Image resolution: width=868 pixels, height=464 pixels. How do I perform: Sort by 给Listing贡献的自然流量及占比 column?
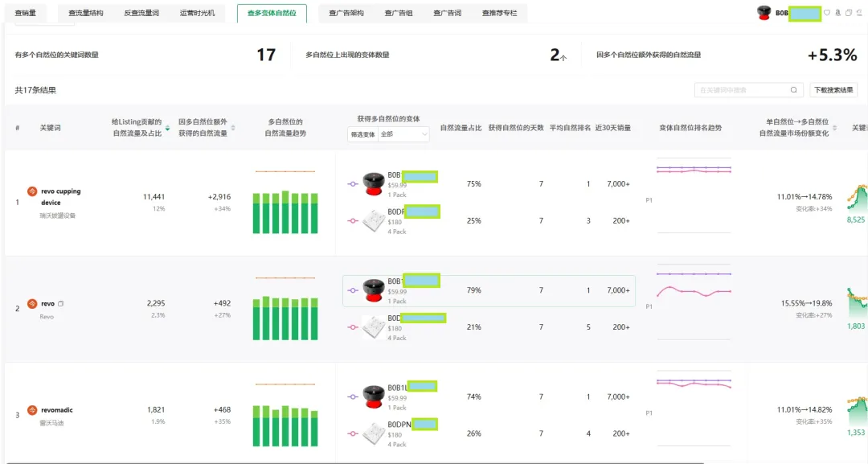coord(167,128)
